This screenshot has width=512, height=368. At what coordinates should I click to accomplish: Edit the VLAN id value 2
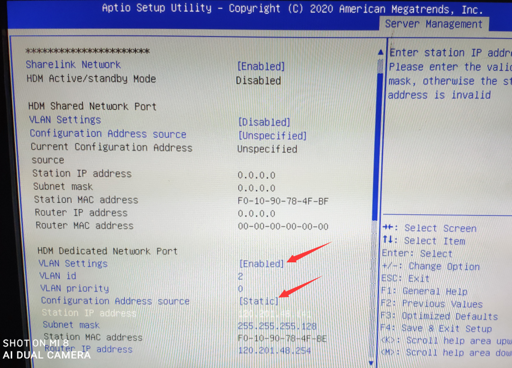(241, 276)
